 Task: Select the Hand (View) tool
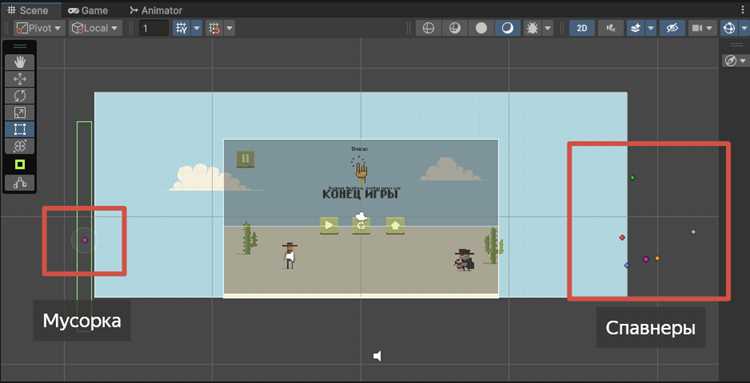coord(20,62)
